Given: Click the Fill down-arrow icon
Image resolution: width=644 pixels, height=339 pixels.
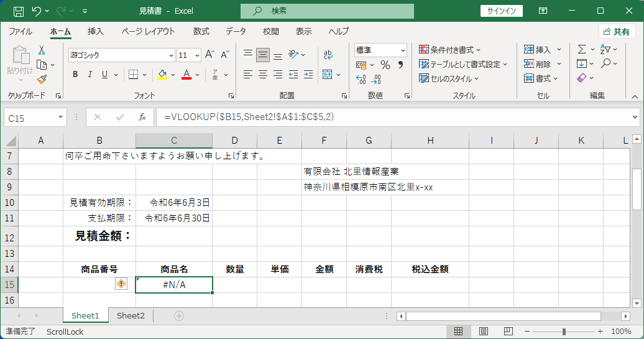Looking at the screenshot, I should 582,63.
